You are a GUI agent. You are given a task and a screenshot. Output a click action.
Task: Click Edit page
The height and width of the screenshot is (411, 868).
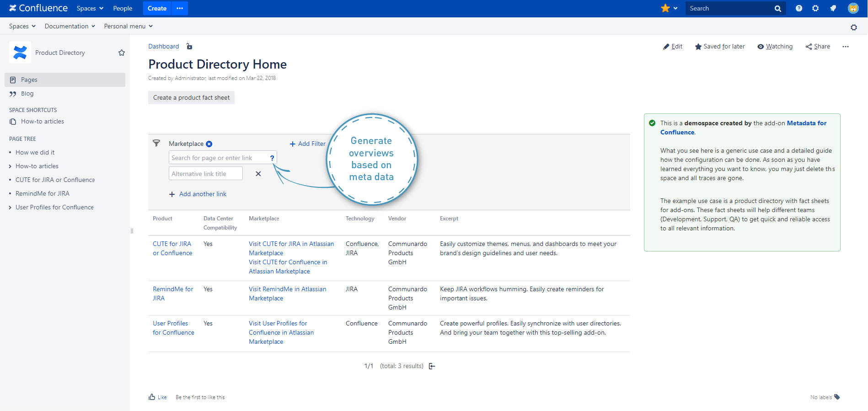point(673,47)
